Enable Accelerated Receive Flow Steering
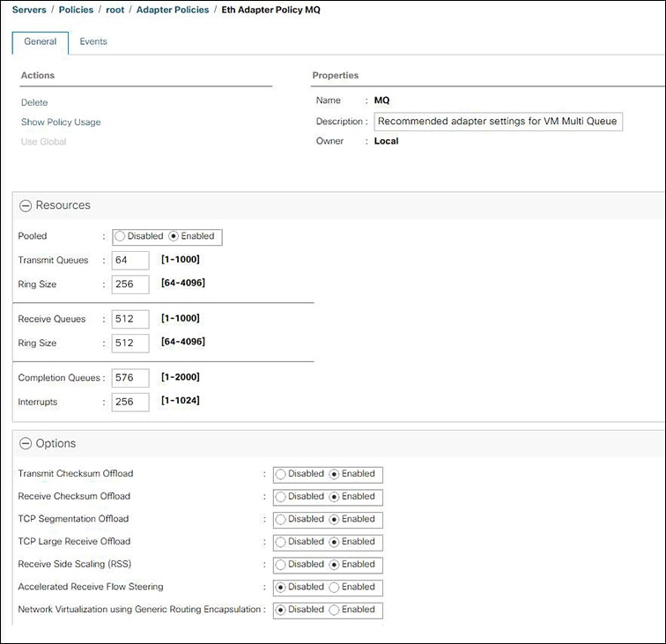Viewport: 666px width, 644px height. (334, 587)
